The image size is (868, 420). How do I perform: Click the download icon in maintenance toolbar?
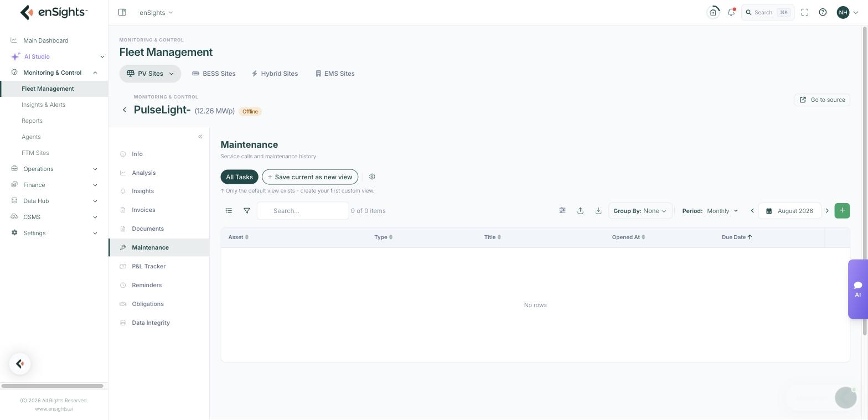[x=598, y=211]
